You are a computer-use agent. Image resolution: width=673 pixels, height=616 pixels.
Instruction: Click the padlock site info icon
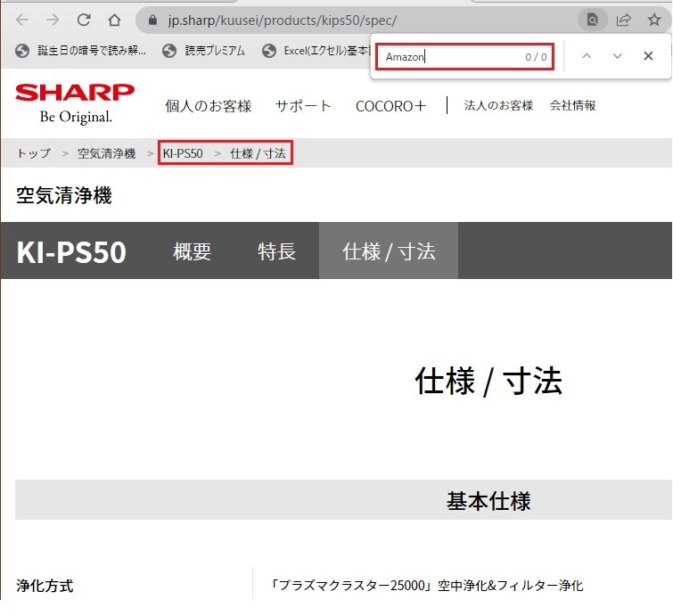point(152,20)
